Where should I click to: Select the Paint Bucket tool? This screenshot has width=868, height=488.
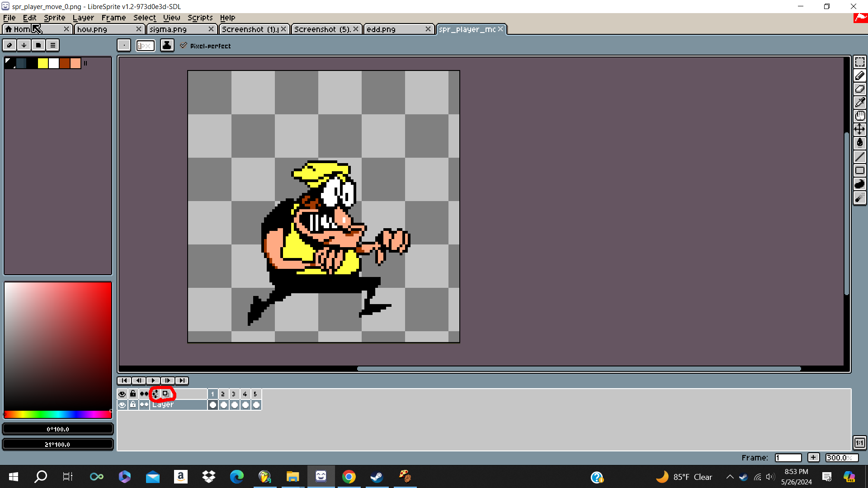[859, 143]
